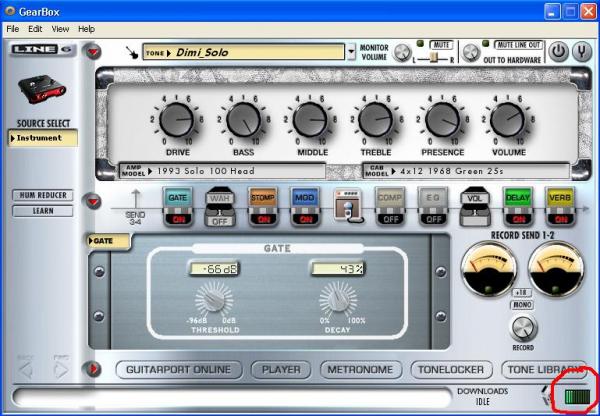Viewport: 600px width, 416px height.
Task: Open the METRONOME panel
Action: coord(360,370)
